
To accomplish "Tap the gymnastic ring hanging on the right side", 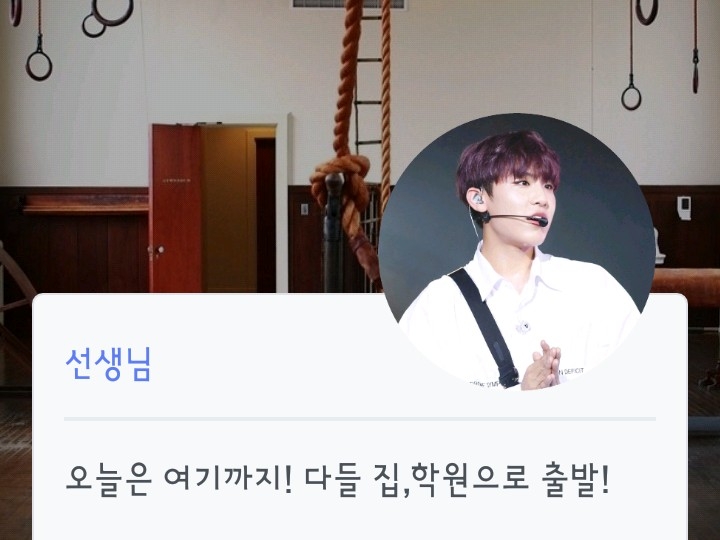I will point(631,97).
